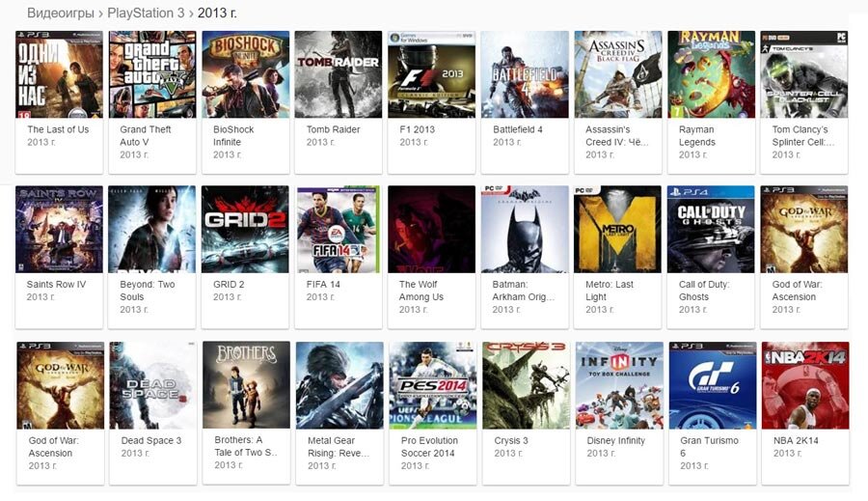868x501 pixels.
Task: Open the Tomb Raider cover thumbnail
Action: pos(339,74)
